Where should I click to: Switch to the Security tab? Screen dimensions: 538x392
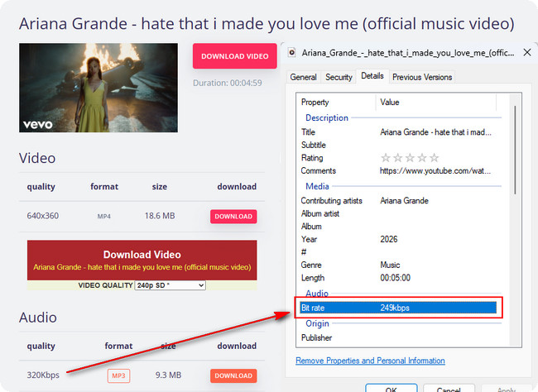tap(339, 77)
